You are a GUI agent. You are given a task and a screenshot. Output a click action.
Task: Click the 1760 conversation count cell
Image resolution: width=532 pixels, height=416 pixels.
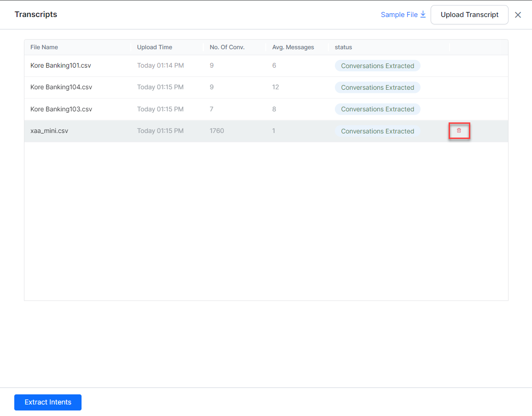point(216,131)
